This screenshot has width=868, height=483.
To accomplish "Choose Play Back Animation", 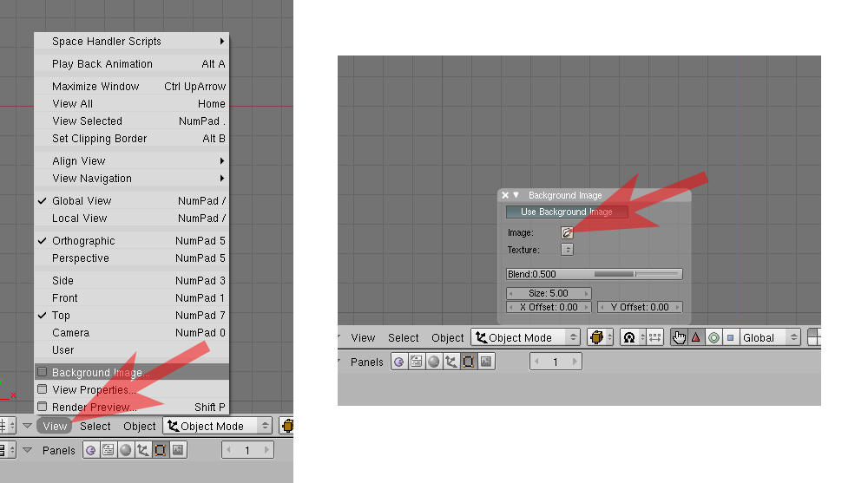I will click(x=132, y=64).
